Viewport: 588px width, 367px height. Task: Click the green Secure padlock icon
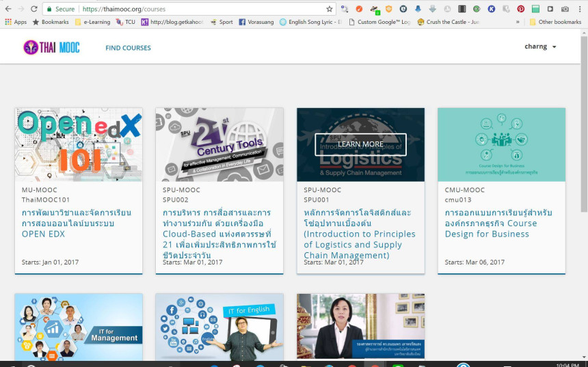click(x=49, y=9)
